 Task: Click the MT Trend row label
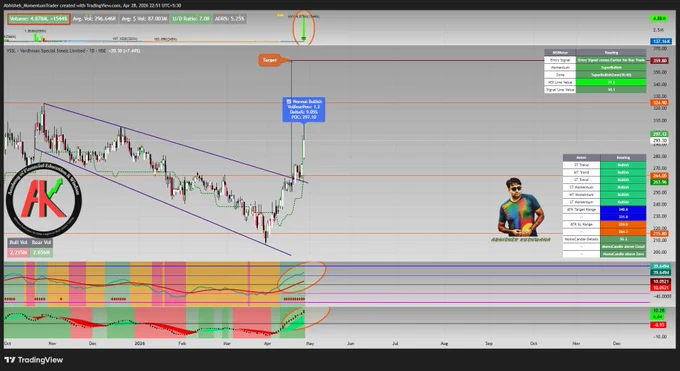pyautogui.click(x=581, y=172)
